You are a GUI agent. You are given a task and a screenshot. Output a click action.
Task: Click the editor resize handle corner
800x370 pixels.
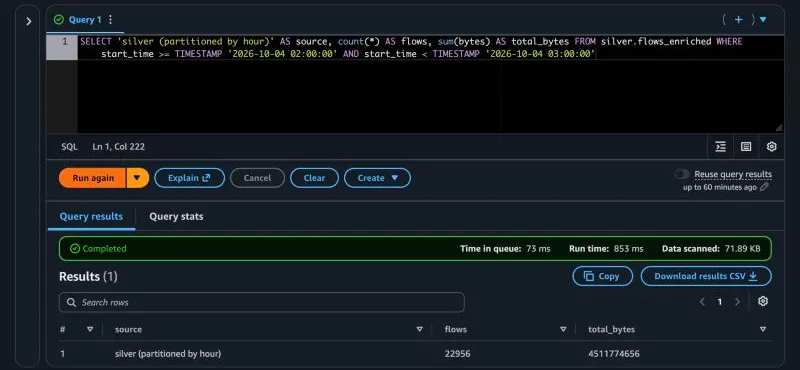(x=779, y=128)
